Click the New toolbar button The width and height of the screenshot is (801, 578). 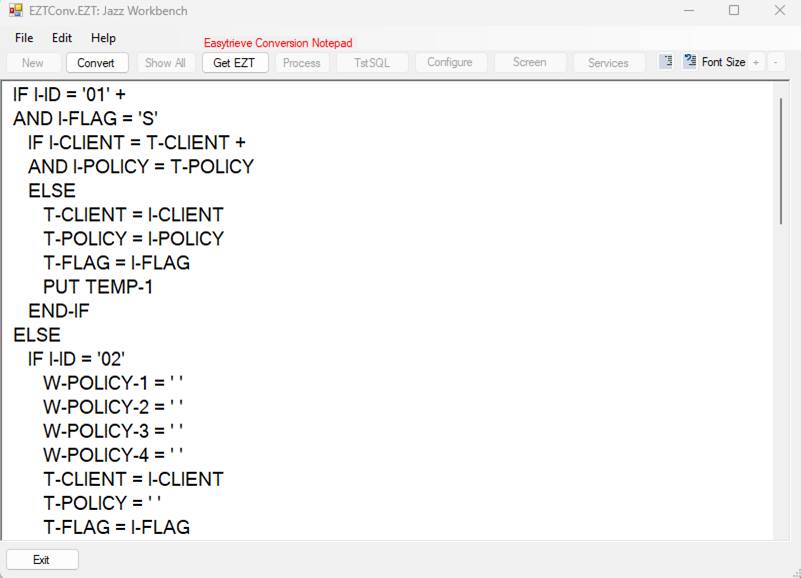click(x=33, y=62)
